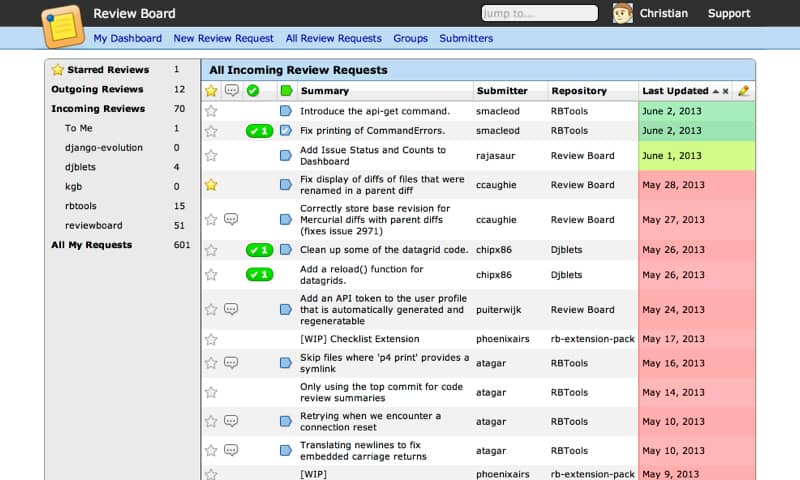Star 'Add a reload() function' review
The width and height of the screenshot is (800, 480).
[211, 274]
